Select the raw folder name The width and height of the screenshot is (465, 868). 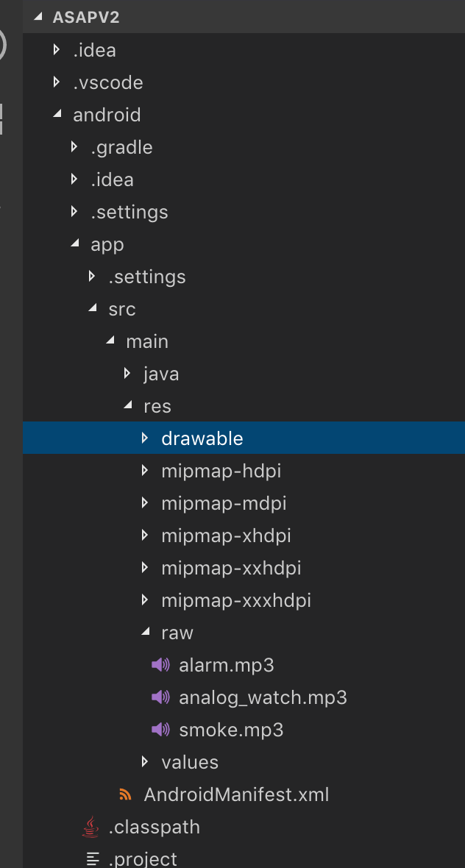(177, 633)
